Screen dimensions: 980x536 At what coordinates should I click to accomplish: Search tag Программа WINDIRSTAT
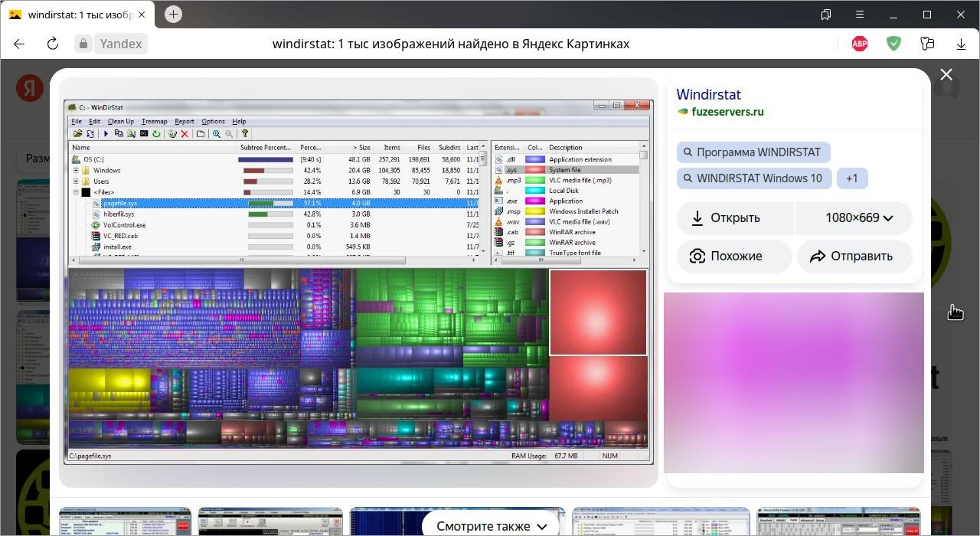point(753,152)
